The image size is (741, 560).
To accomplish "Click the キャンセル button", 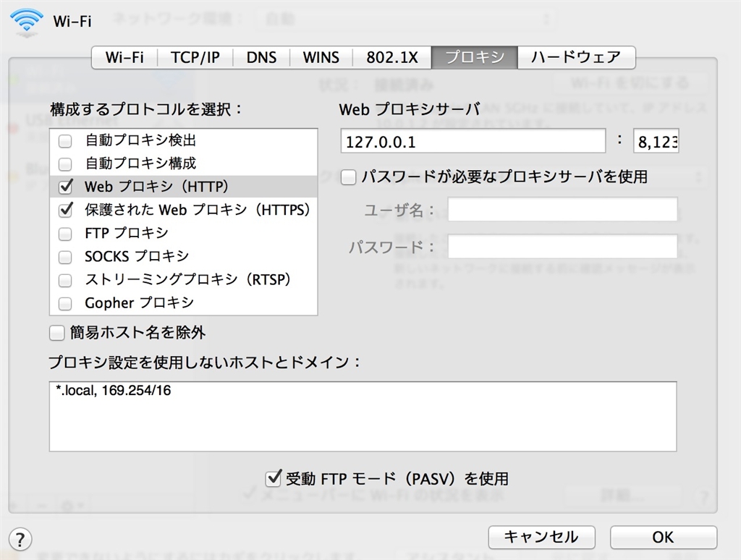I will [x=541, y=538].
